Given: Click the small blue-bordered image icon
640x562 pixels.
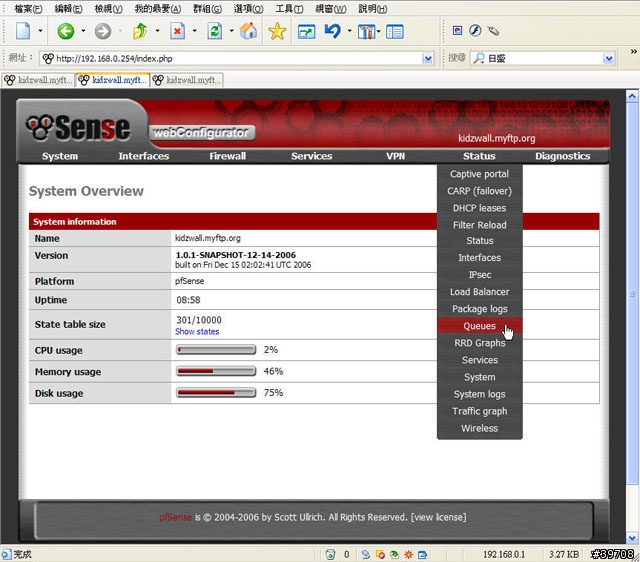Looking at the screenshot, I should [x=458, y=30].
